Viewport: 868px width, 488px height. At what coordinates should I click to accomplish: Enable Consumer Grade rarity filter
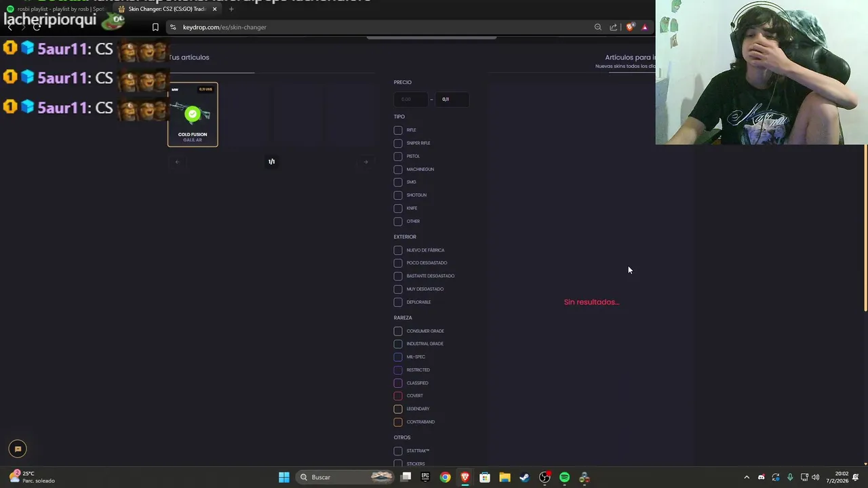point(398,331)
